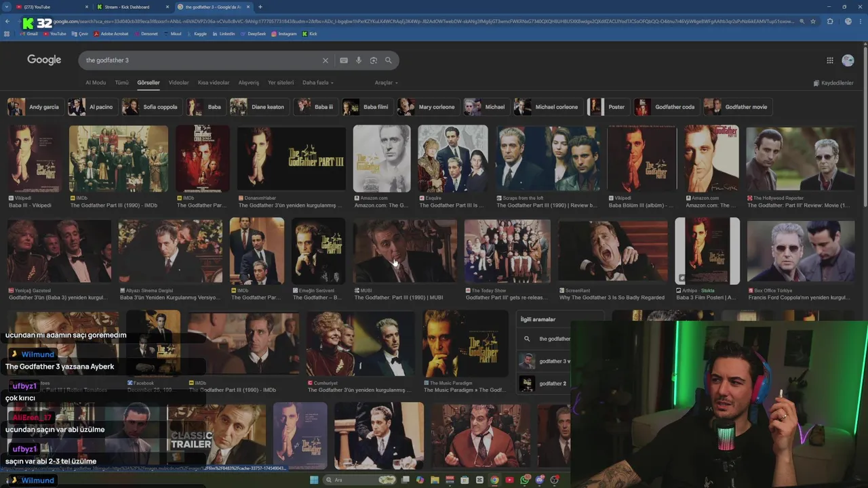Open the YouTube bookmark in bookmarks bar
Screen dimensions: 868x488
click(x=54, y=34)
